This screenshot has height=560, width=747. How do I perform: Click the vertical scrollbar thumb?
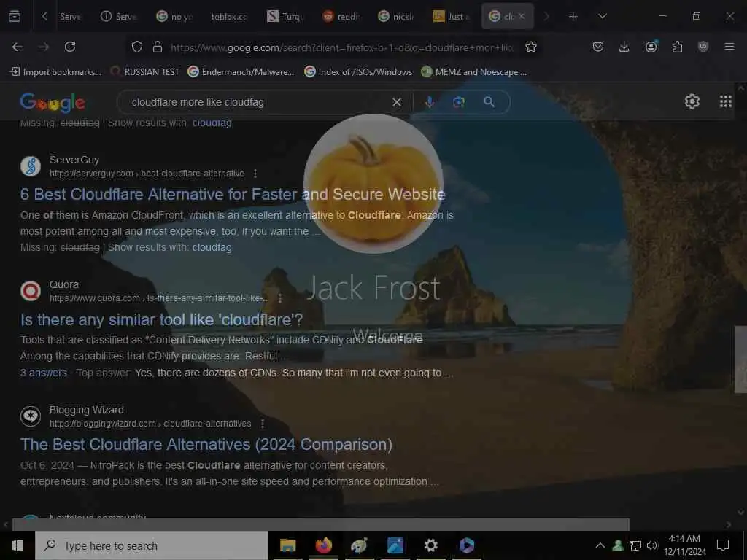tap(740, 359)
